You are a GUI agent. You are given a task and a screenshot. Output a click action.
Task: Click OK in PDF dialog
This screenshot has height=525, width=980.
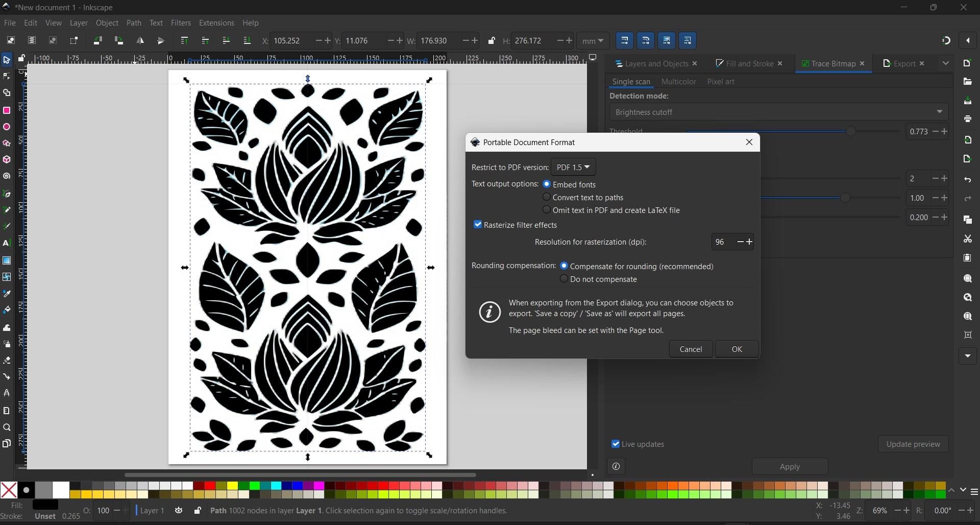click(737, 349)
